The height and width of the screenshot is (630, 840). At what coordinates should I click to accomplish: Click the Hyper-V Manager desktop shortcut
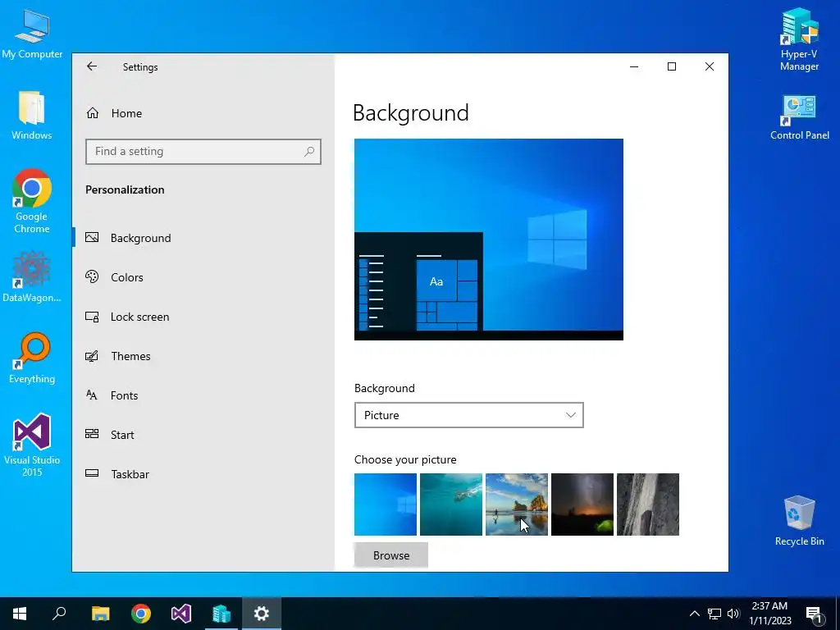point(799,39)
